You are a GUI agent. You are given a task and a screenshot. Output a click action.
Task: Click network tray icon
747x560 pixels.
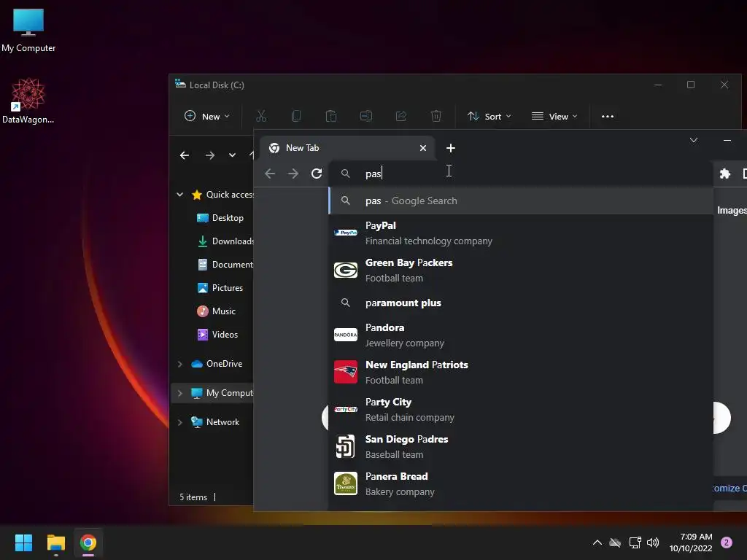(x=635, y=542)
